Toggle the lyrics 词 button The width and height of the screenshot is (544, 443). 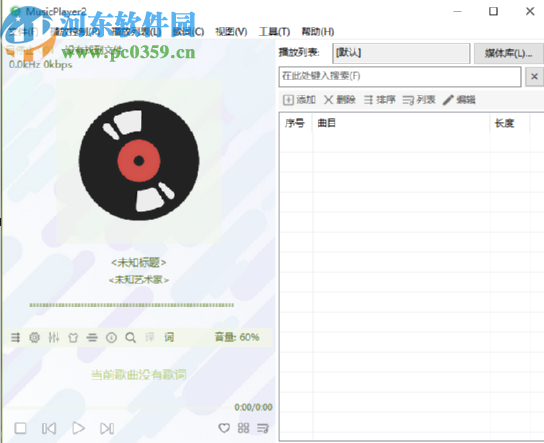pos(169,337)
